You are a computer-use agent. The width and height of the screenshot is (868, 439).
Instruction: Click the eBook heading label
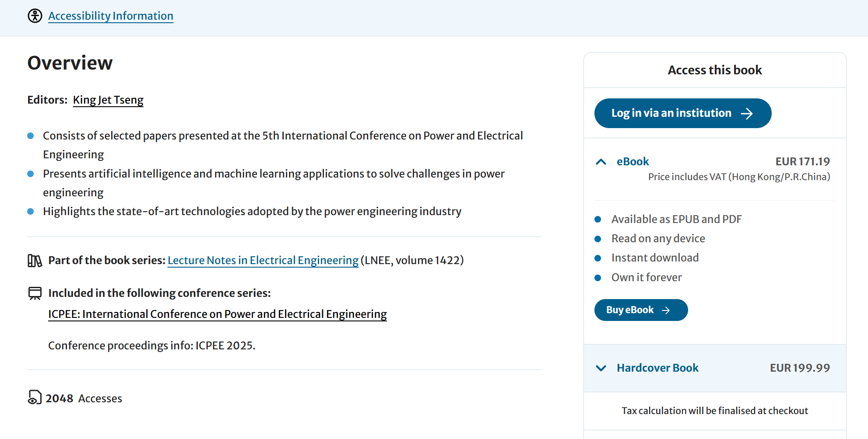pos(633,162)
